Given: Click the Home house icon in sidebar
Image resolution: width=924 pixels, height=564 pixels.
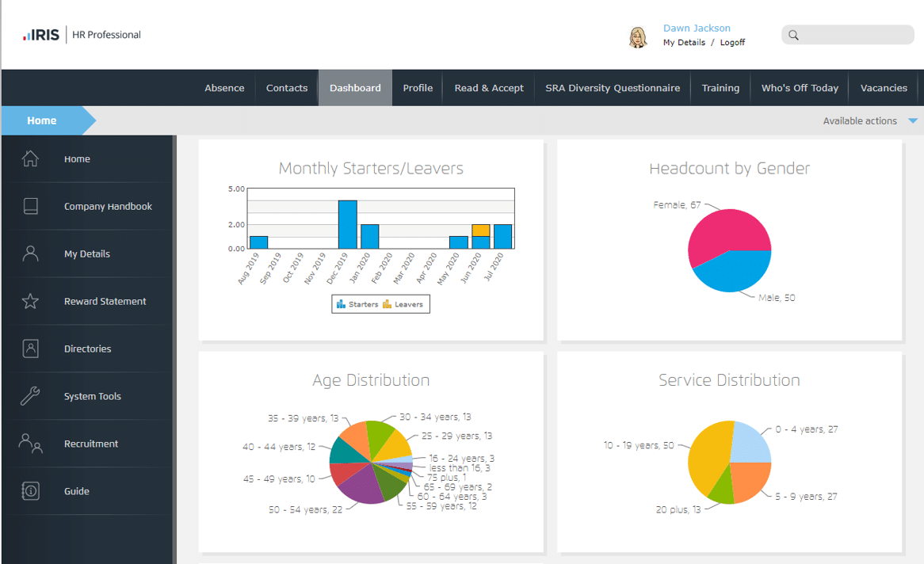Looking at the screenshot, I should point(30,158).
